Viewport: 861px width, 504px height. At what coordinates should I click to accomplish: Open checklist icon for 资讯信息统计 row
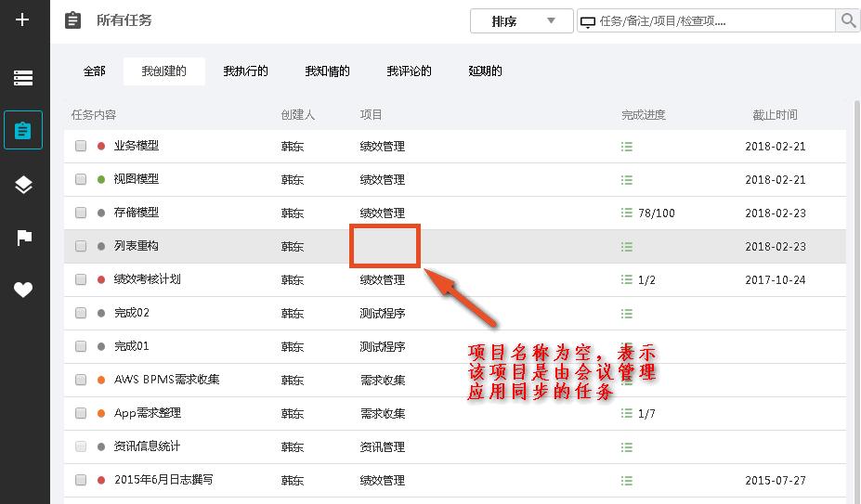click(627, 446)
